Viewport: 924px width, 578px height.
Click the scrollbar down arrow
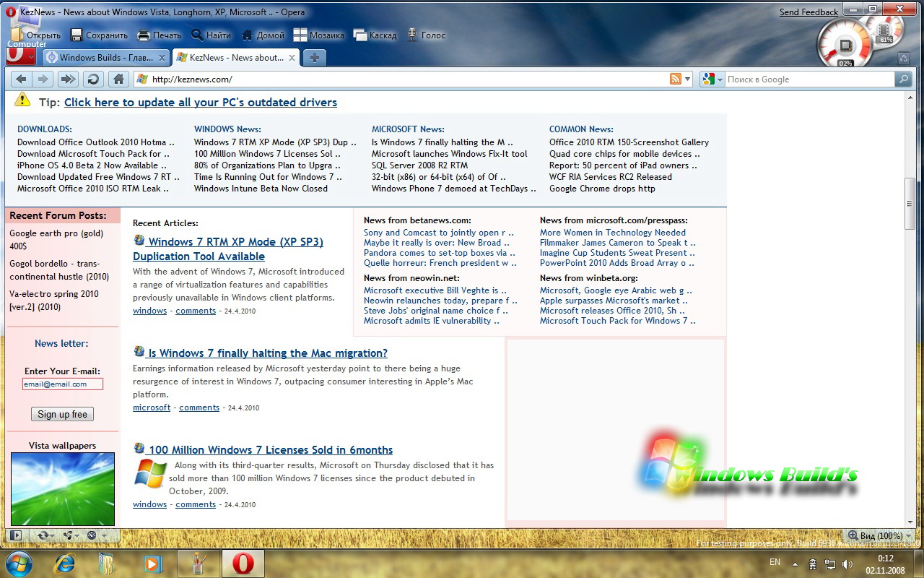pos(910,522)
